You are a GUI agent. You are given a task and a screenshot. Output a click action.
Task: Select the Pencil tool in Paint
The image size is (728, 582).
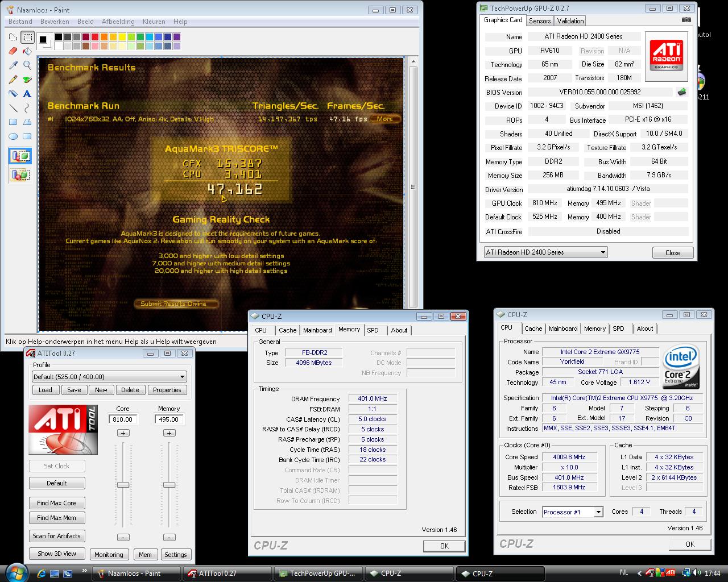tap(13, 80)
